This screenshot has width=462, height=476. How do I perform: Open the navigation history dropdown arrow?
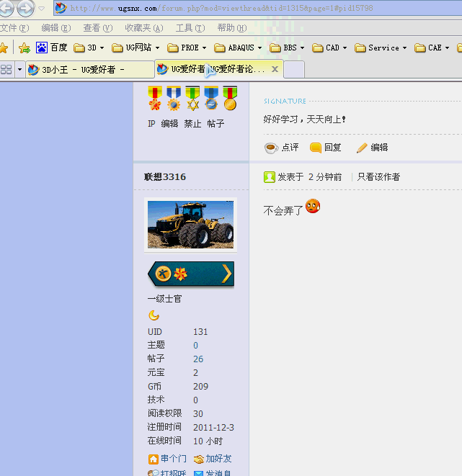[x=42, y=9]
